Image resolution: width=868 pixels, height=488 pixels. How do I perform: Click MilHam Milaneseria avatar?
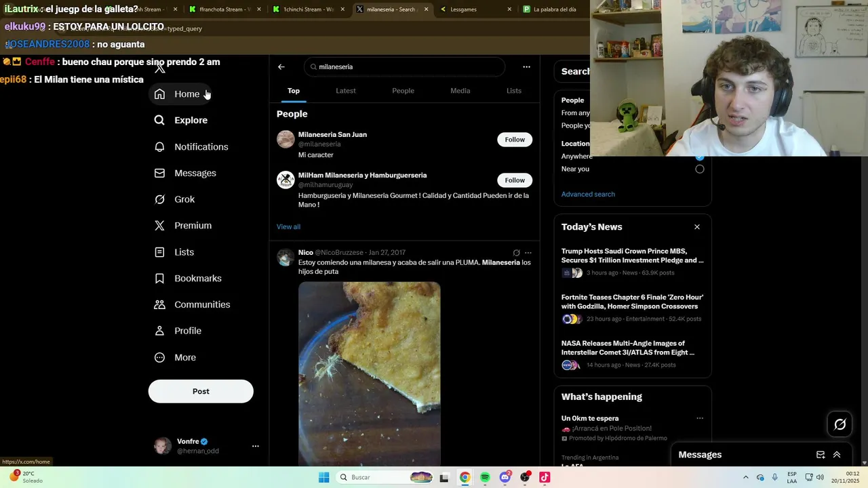click(x=285, y=180)
